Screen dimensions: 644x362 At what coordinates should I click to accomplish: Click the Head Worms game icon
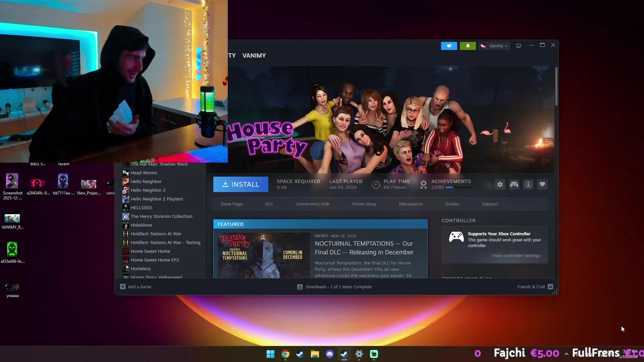click(126, 172)
